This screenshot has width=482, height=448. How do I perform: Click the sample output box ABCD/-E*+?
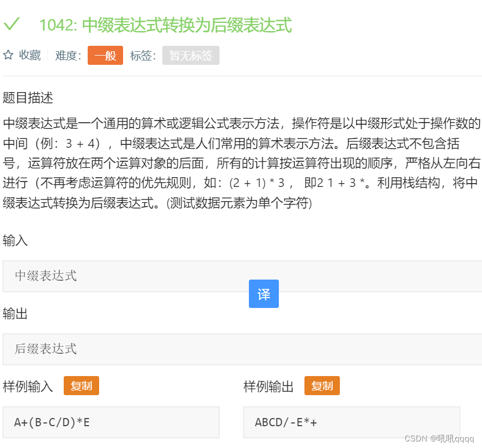(352, 422)
